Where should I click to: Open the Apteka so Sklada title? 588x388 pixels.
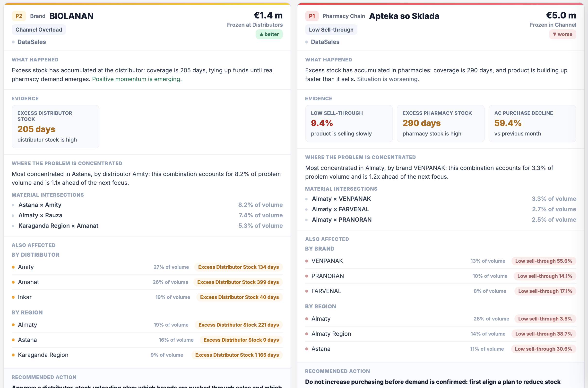(404, 16)
